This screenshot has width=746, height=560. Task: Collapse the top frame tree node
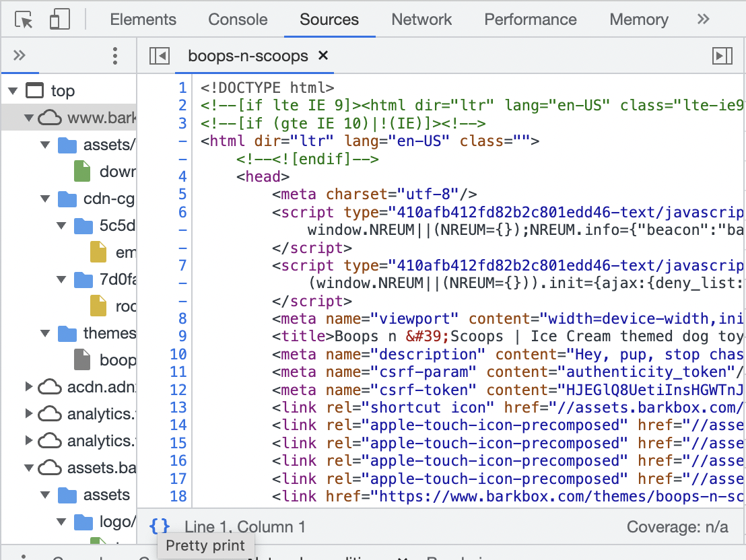click(13, 90)
